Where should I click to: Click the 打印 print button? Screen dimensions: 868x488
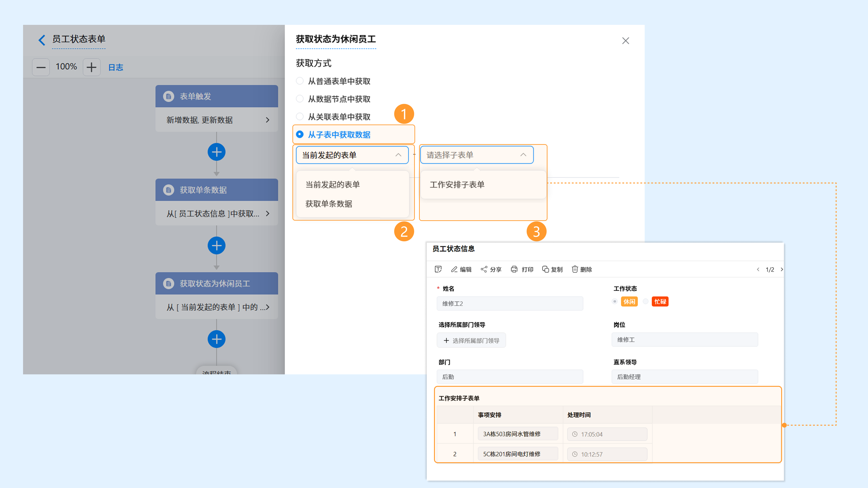[522, 269]
